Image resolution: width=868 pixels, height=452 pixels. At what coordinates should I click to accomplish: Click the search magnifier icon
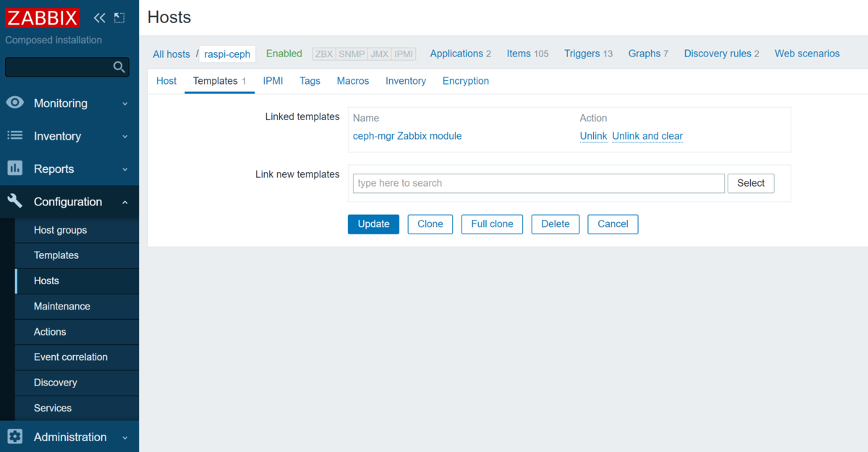click(x=119, y=67)
